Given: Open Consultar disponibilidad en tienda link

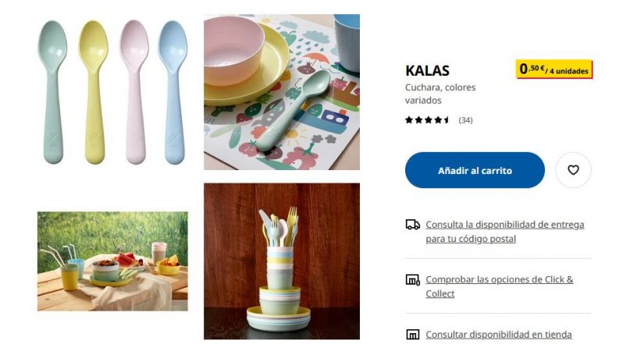Looking at the screenshot, I should (x=499, y=335).
